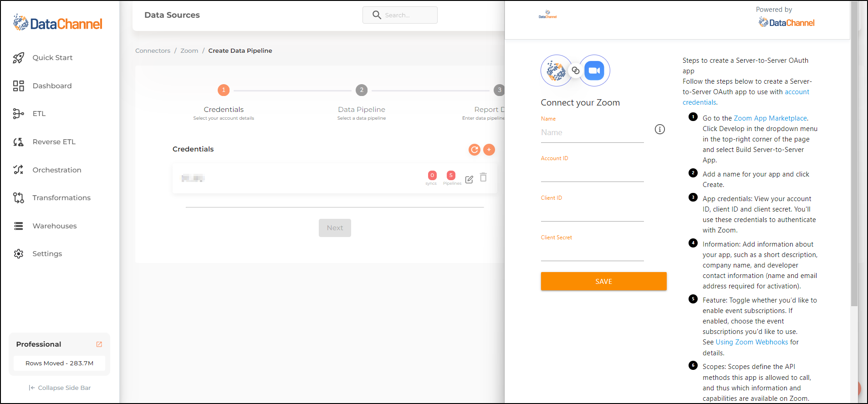Viewport: 868px width, 404px height.
Task: Click the DataChannel circular logo in panel
Action: (x=556, y=71)
